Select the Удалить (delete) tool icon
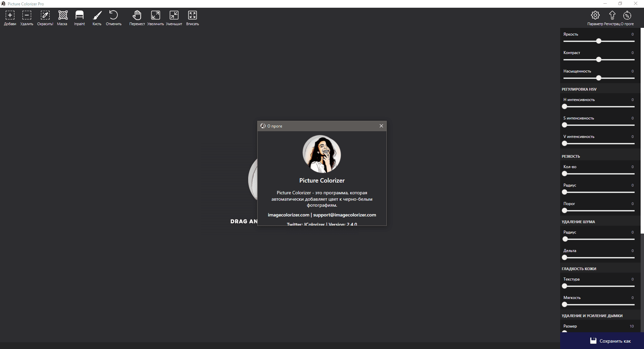 click(x=27, y=15)
